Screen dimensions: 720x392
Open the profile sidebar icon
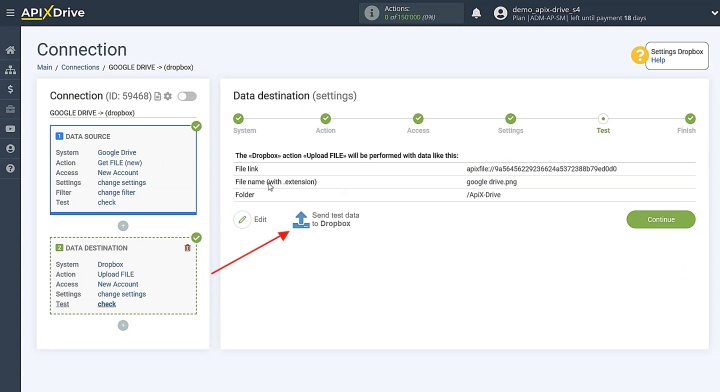point(10,149)
